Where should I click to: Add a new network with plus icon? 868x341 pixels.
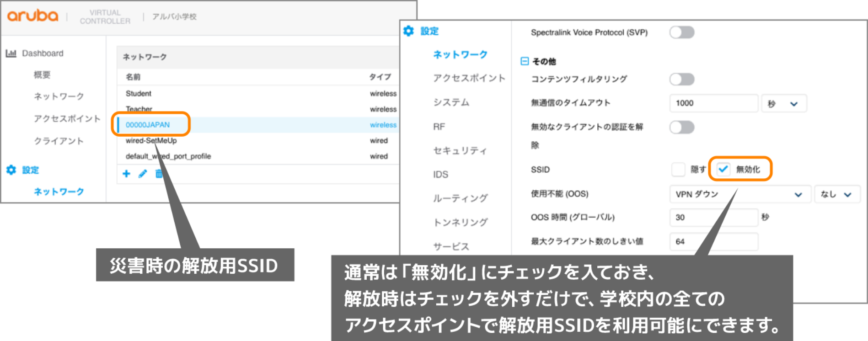pyautogui.click(x=126, y=174)
